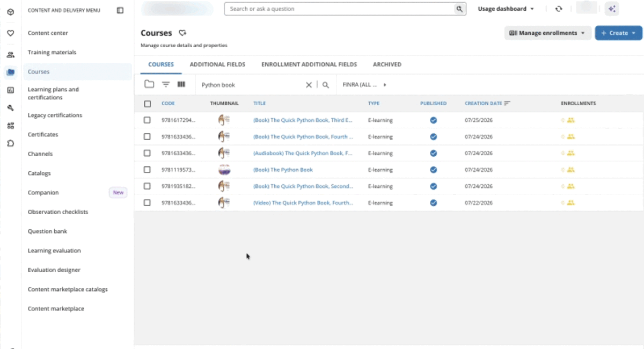The width and height of the screenshot is (644, 349).
Task: Open the Enrollment Additional Fields tab
Action: coord(309,64)
